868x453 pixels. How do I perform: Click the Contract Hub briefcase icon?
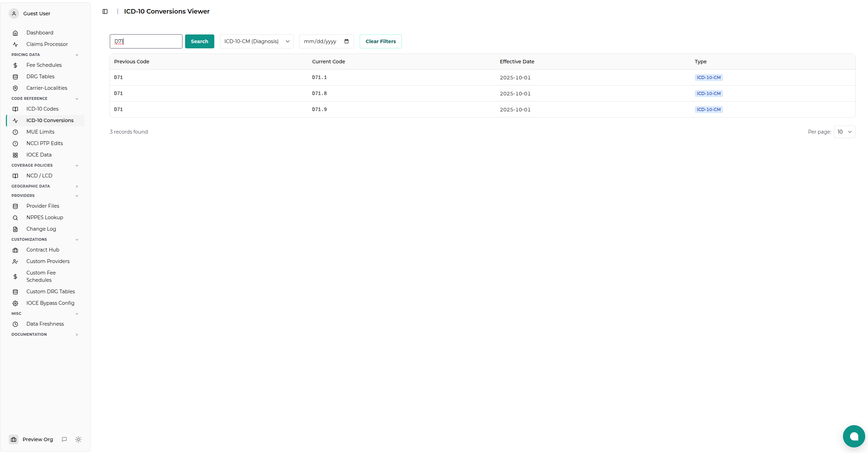click(15, 250)
